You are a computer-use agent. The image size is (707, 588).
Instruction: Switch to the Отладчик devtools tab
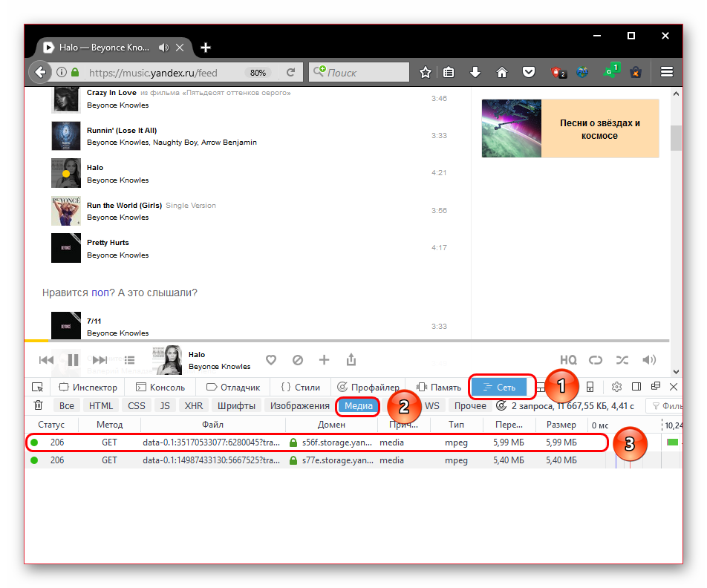tap(233, 388)
